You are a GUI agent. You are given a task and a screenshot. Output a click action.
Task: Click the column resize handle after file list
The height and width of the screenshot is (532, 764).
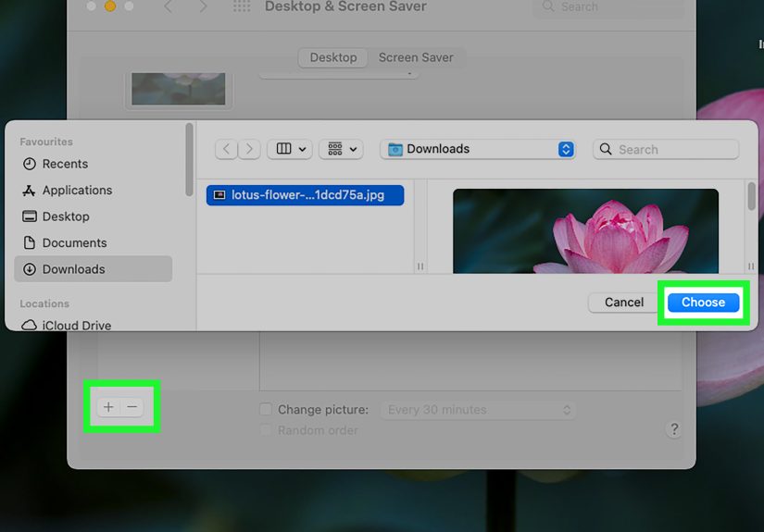coord(420,266)
